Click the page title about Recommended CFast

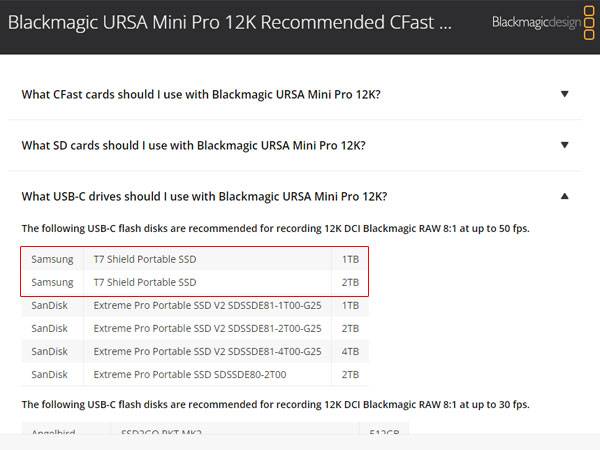[x=230, y=22]
